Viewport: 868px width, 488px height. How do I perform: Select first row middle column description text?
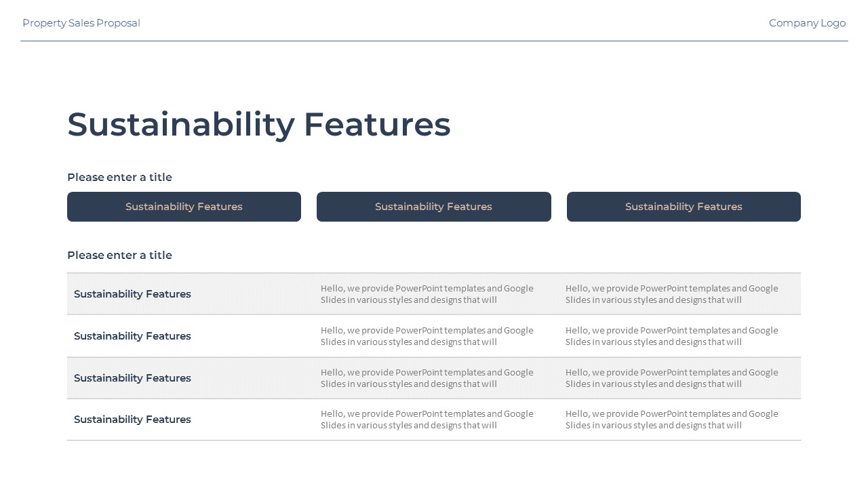pos(427,294)
